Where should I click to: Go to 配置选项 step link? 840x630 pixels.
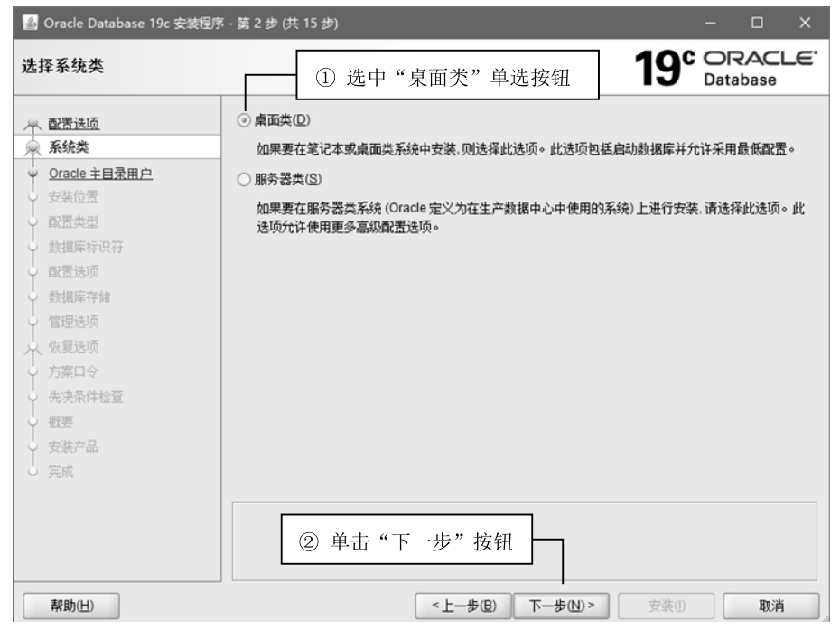[x=73, y=124]
